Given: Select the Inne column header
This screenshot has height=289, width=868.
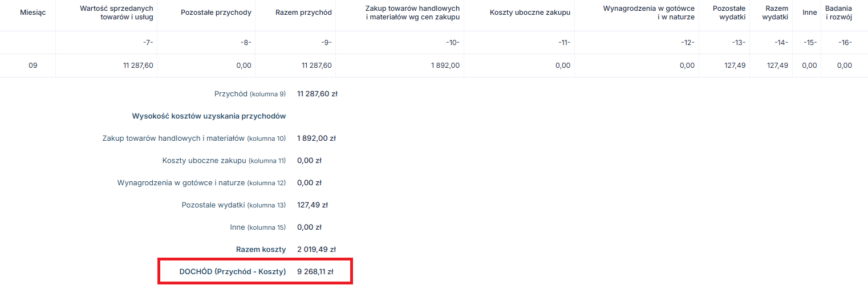Looking at the screenshot, I should [809, 13].
